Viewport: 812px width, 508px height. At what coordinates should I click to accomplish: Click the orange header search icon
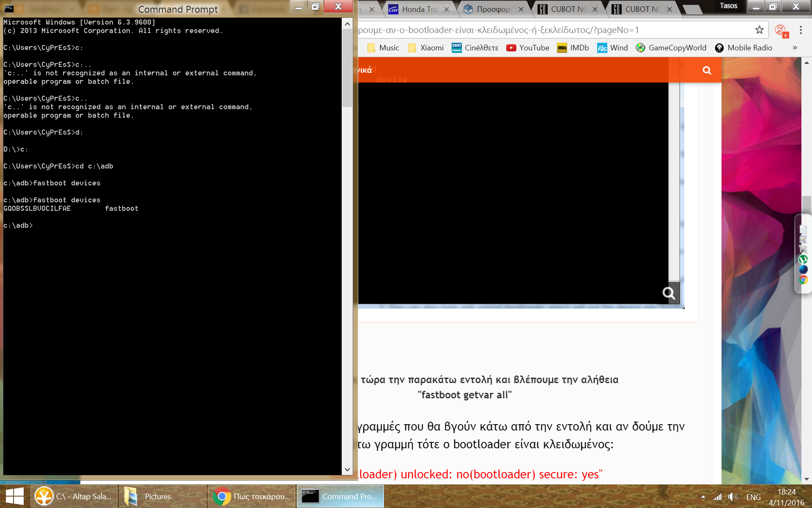click(707, 70)
